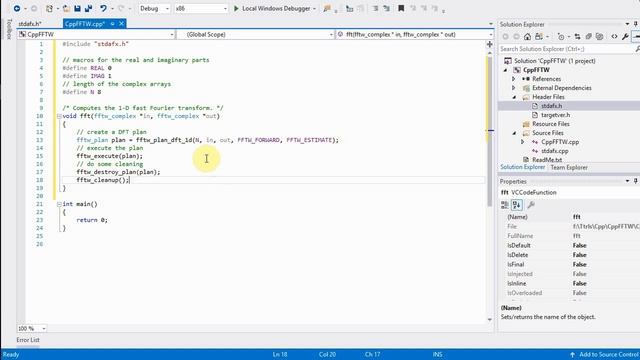Open the Debug configuration dropdown
Viewport: 640px width, 360px height.
[x=154, y=8]
